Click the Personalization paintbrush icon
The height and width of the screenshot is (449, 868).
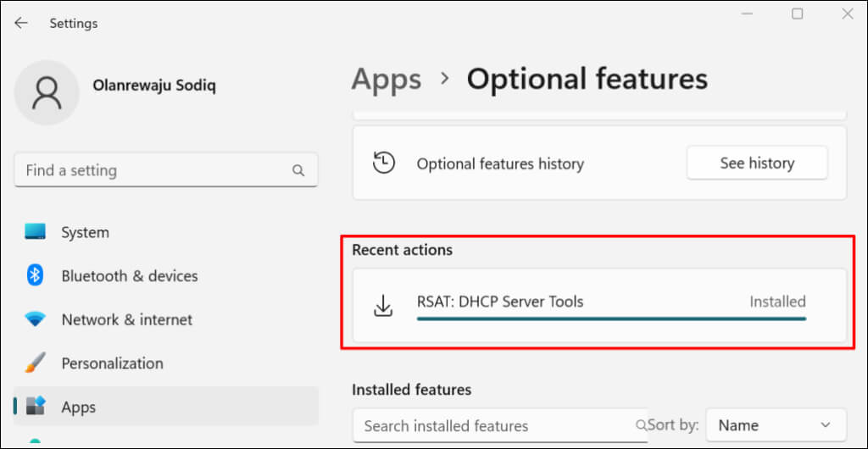click(x=35, y=363)
